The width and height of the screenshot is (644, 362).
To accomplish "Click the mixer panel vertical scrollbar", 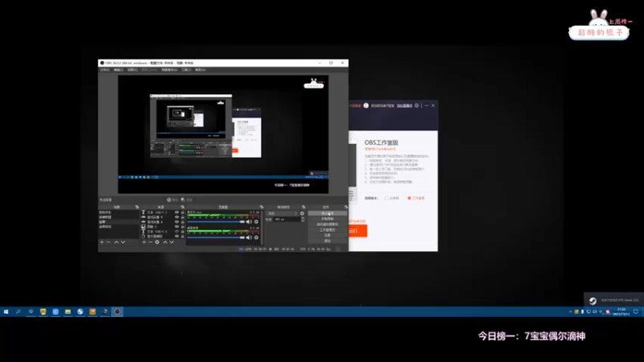I will click(x=262, y=228).
